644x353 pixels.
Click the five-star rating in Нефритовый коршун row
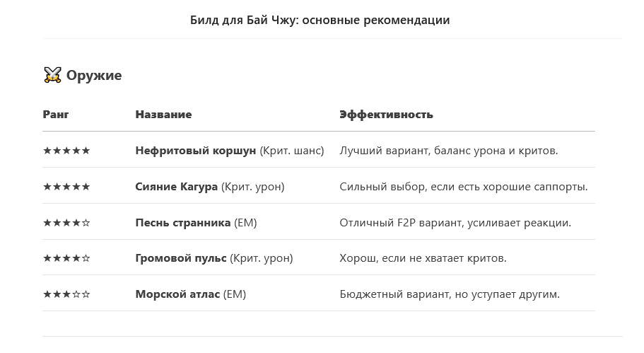[66, 151]
